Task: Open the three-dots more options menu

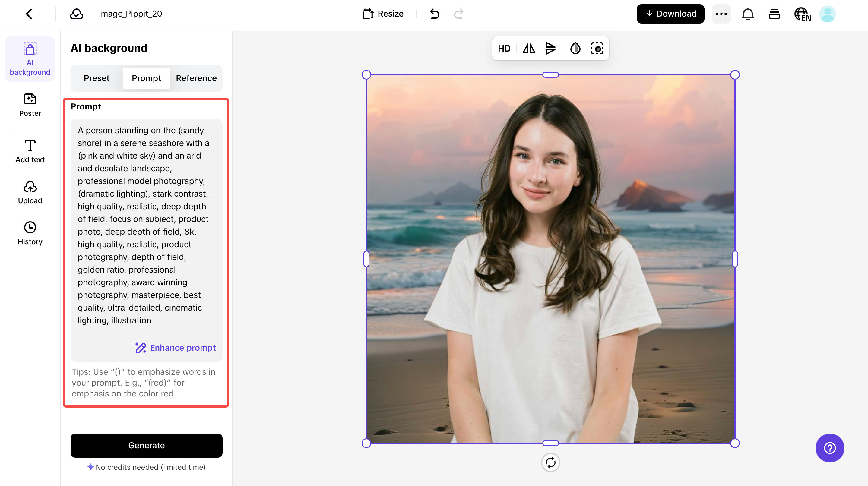Action: (721, 14)
